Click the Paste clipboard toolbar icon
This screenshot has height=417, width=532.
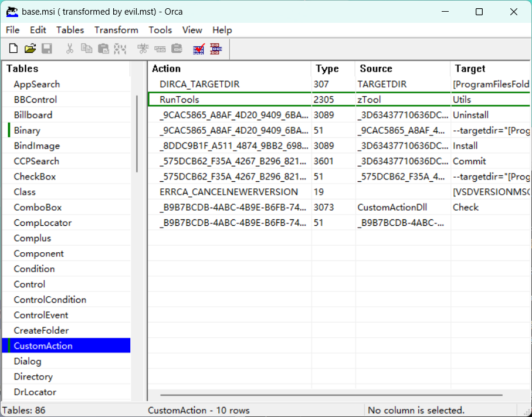[x=103, y=49]
